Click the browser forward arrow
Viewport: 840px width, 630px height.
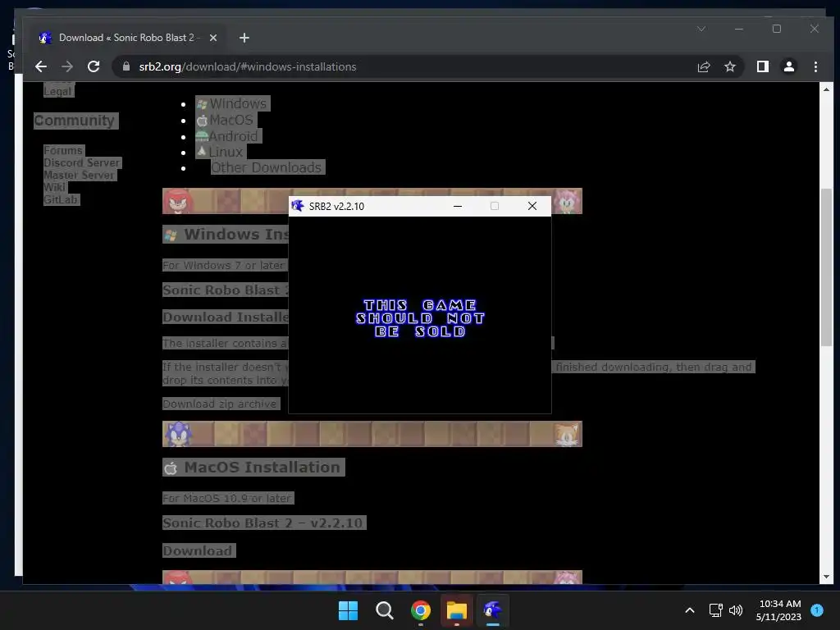click(x=67, y=66)
